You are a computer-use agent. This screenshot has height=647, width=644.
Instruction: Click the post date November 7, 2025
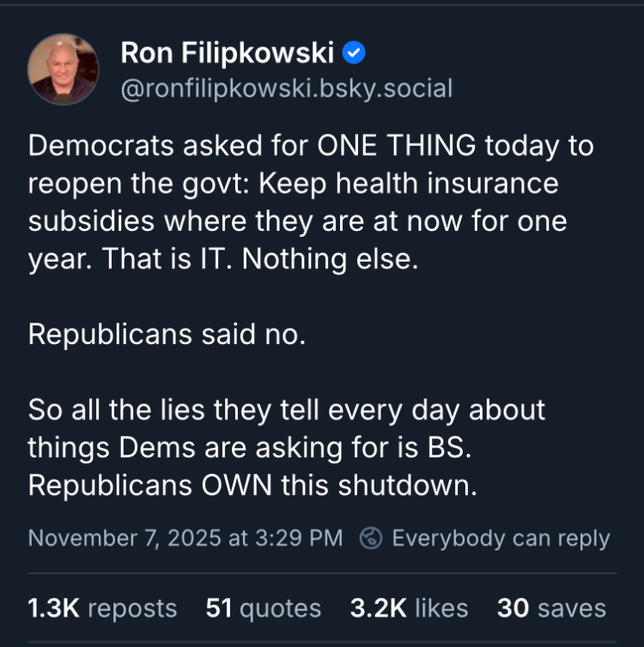136,539
